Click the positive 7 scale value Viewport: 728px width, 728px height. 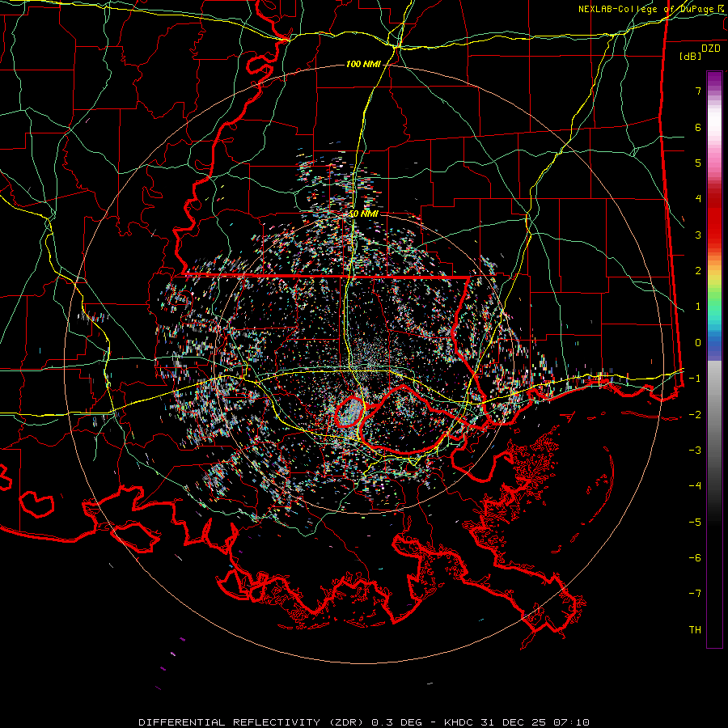pos(698,91)
